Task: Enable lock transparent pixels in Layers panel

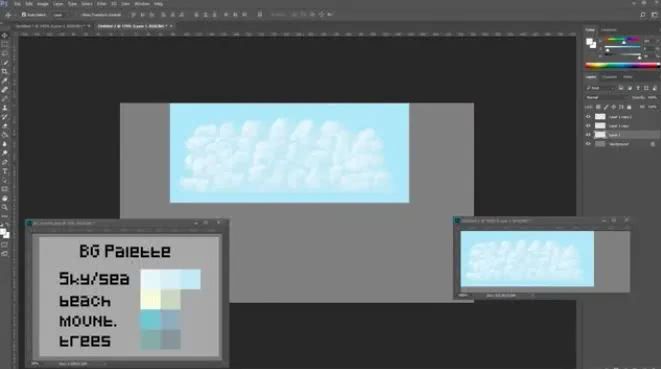Action: point(598,107)
